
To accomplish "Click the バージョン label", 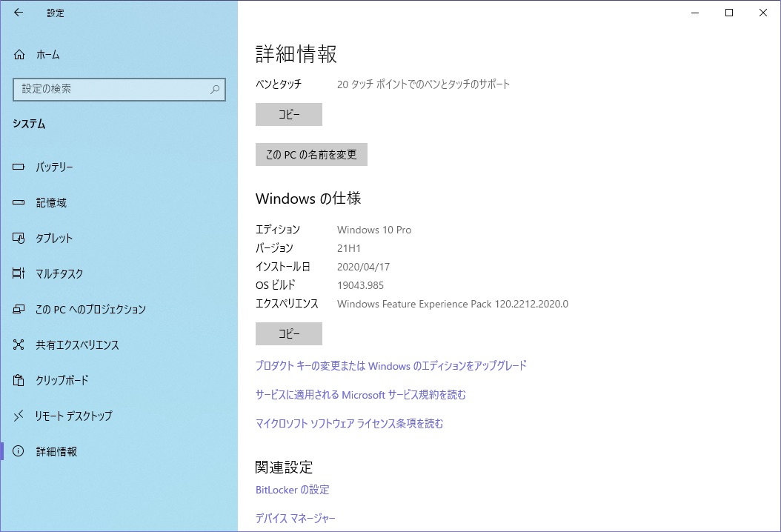I will pos(274,248).
